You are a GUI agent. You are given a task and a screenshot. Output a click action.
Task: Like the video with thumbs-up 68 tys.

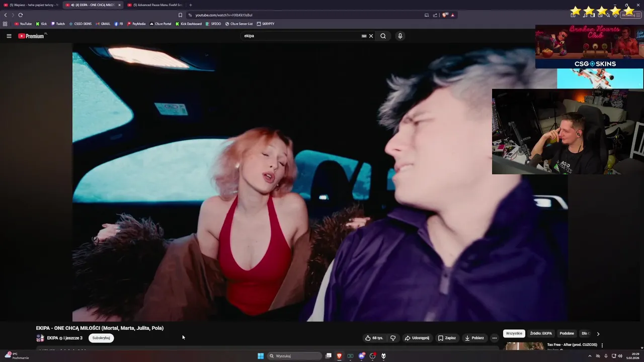(x=374, y=338)
